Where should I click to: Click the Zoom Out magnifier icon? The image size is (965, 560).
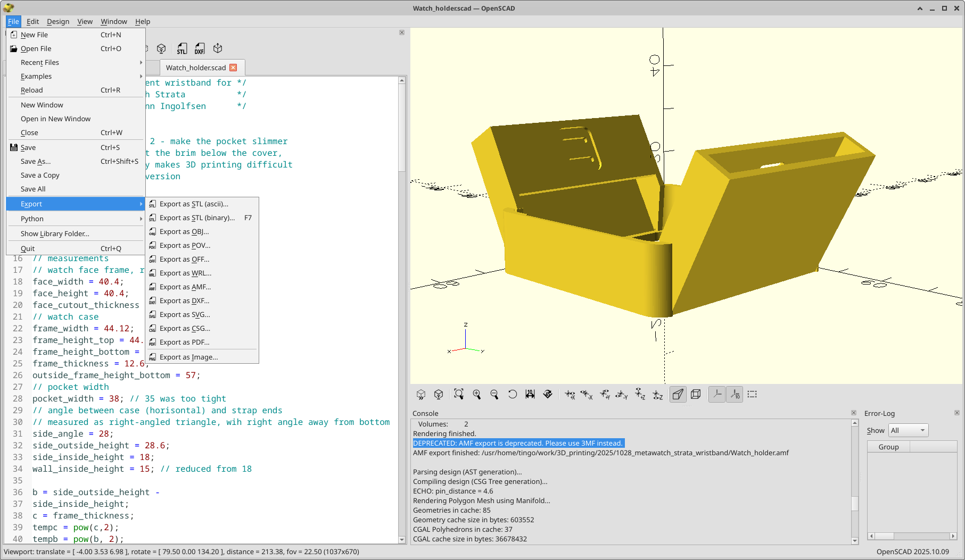tap(494, 395)
